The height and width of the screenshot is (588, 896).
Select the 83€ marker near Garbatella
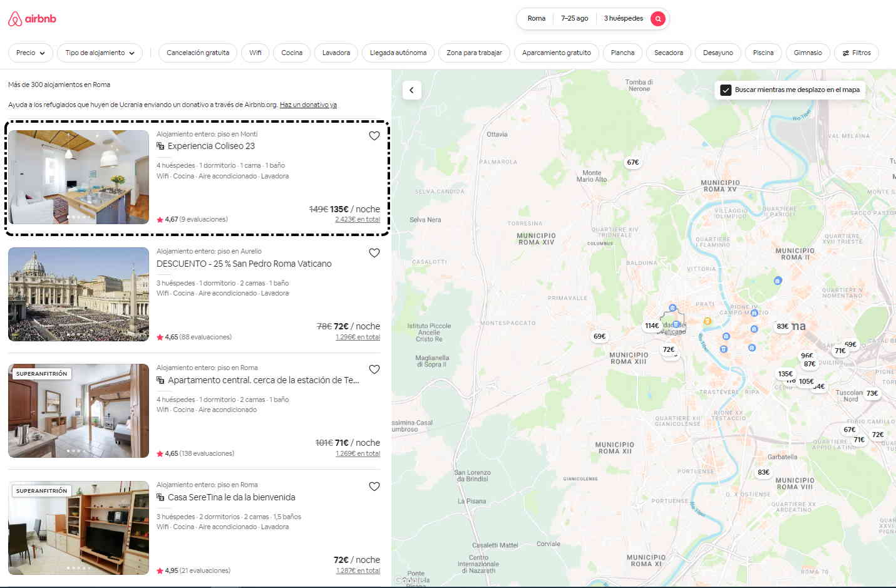[763, 472]
